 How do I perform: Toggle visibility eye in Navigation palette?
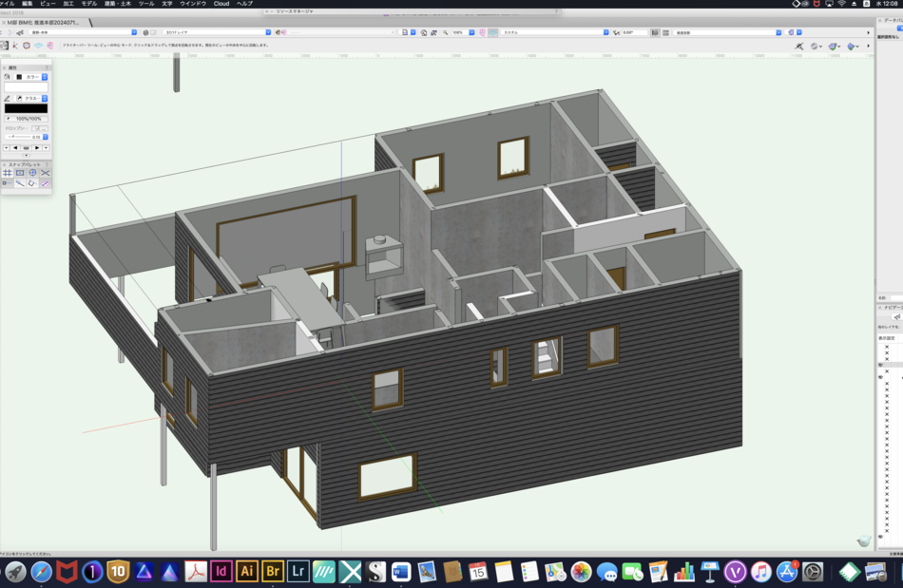880,364
